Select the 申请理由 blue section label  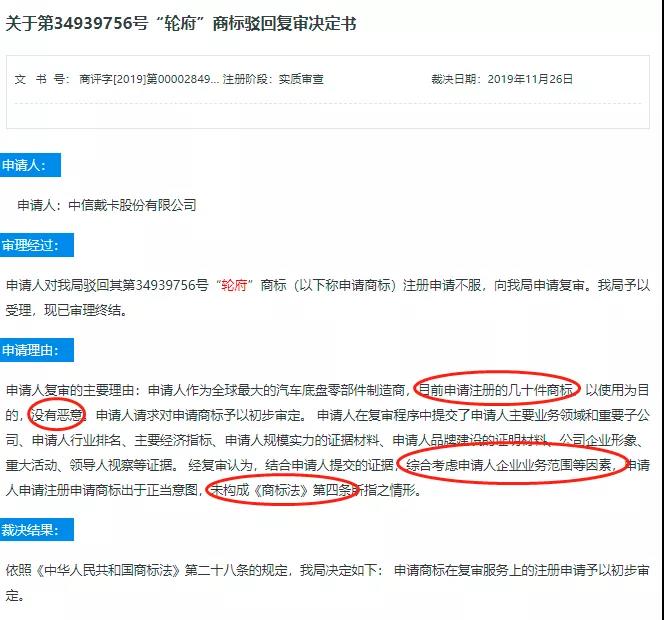point(36,350)
